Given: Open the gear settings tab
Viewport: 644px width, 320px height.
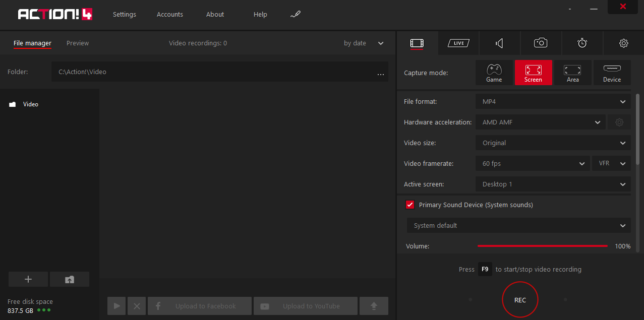Looking at the screenshot, I should (x=623, y=43).
